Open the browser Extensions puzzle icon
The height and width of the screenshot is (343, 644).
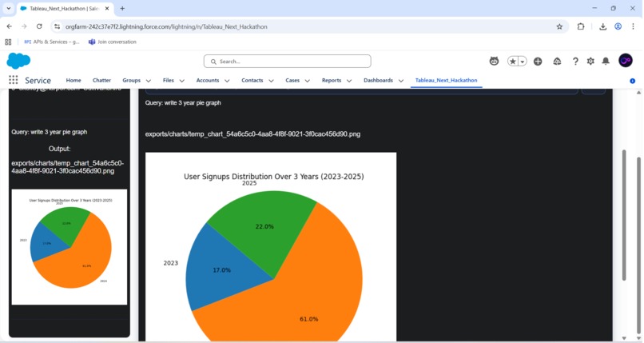click(581, 26)
